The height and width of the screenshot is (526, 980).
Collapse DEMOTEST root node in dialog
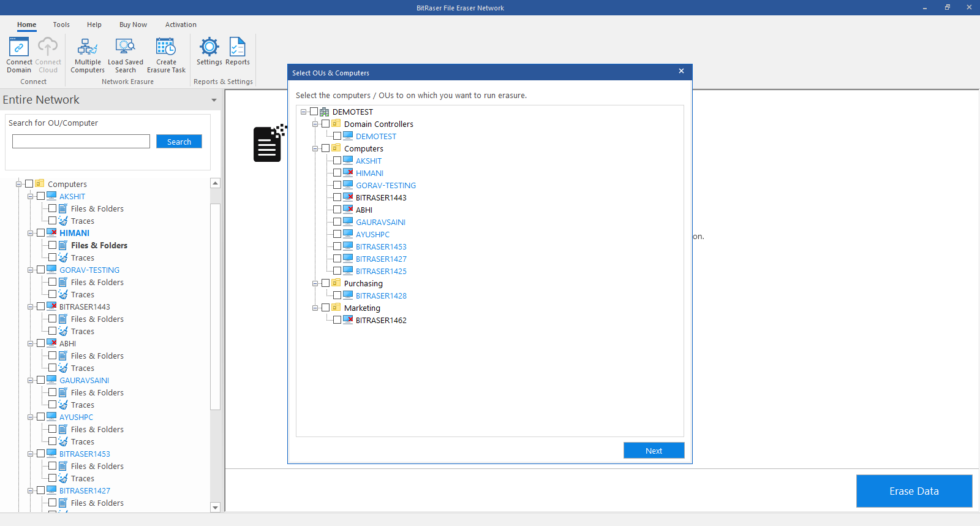tap(303, 112)
